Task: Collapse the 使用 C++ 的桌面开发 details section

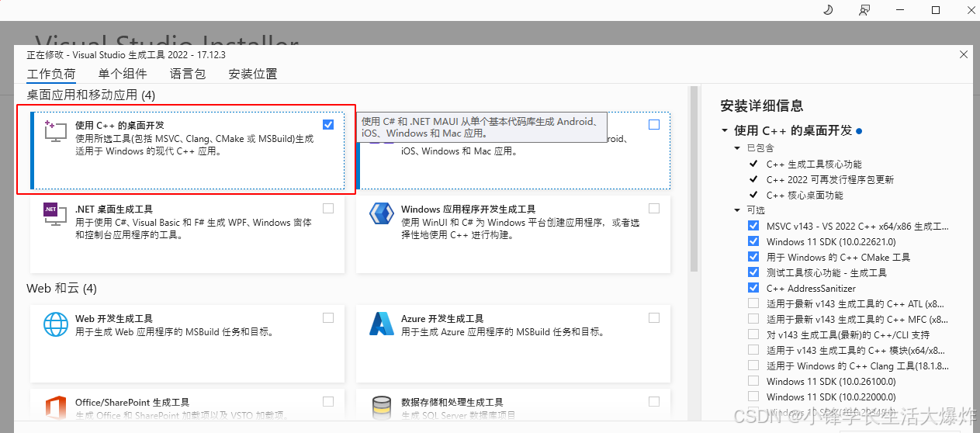Action: [724, 131]
